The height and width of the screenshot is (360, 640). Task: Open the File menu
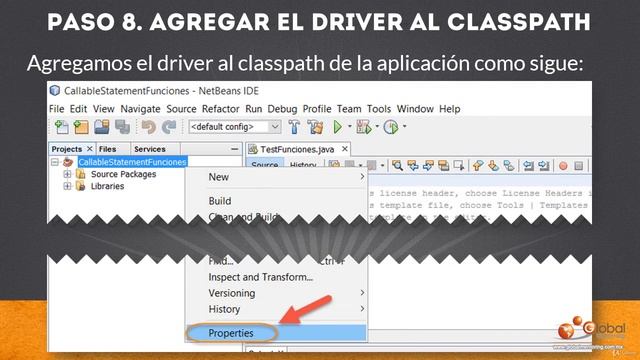(56, 109)
